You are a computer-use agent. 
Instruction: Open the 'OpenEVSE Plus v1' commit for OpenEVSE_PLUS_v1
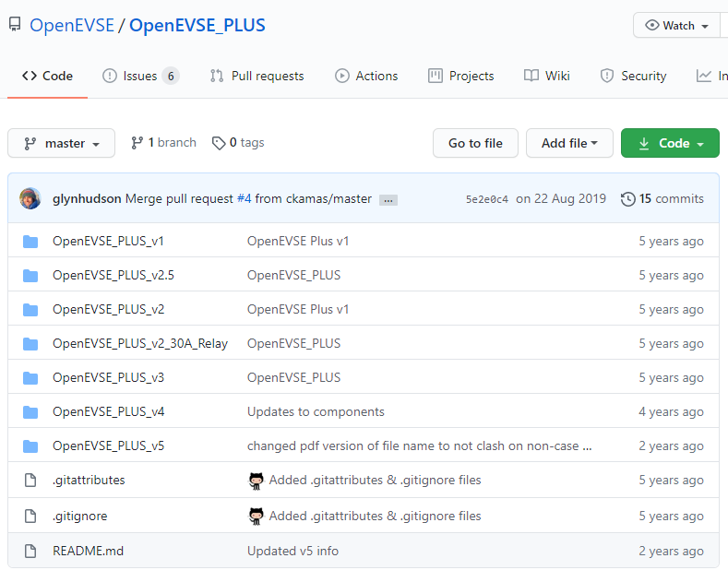298,242
